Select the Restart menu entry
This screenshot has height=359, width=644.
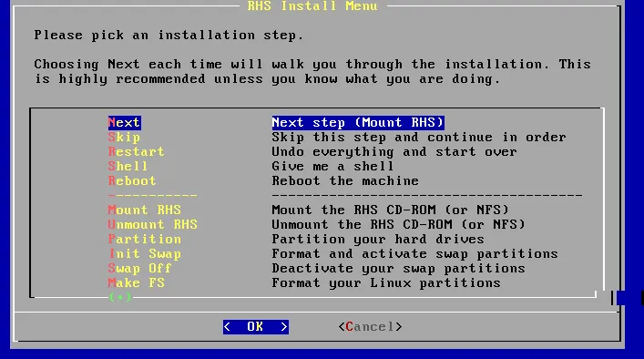(137, 151)
